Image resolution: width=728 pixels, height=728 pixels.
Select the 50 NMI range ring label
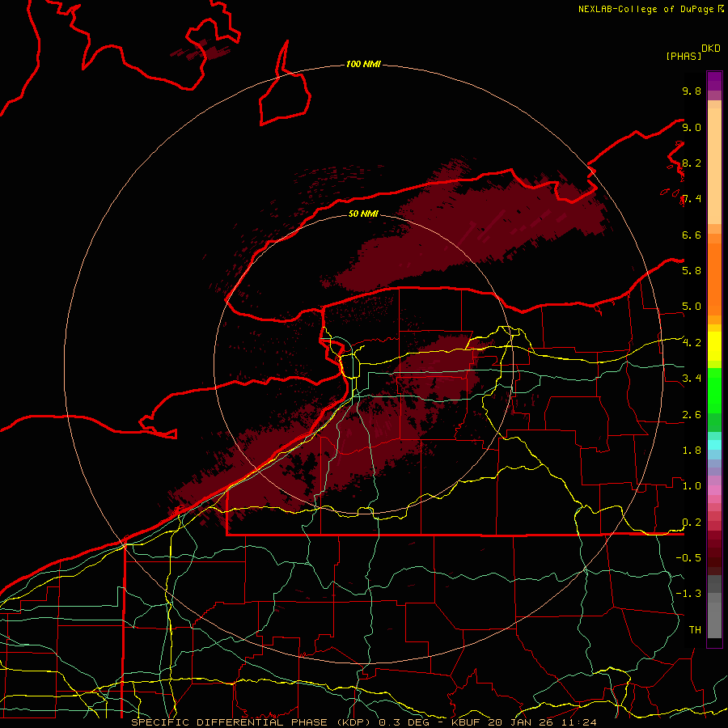click(363, 214)
